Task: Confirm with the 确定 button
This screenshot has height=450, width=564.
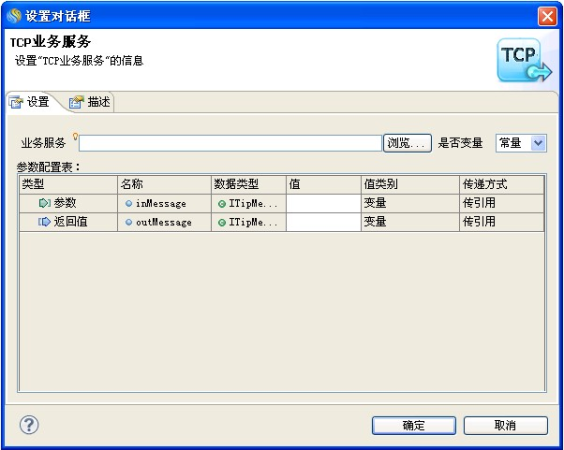Action: pos(414,426)
